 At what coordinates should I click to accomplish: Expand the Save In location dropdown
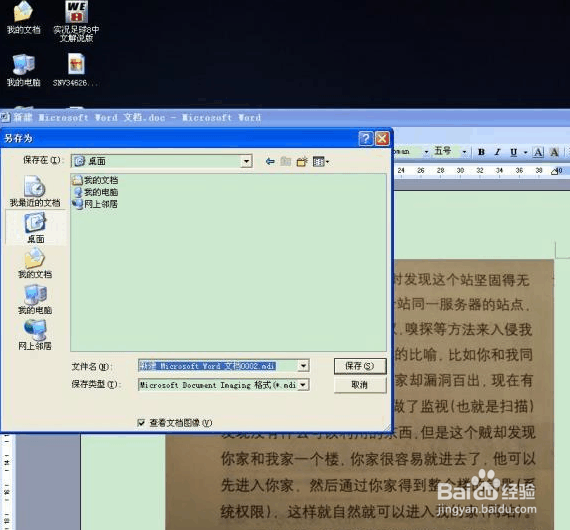point(246,161)
